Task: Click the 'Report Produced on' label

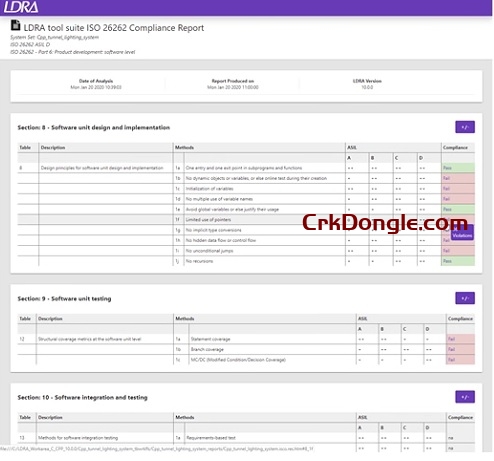Action: [233, 81]
